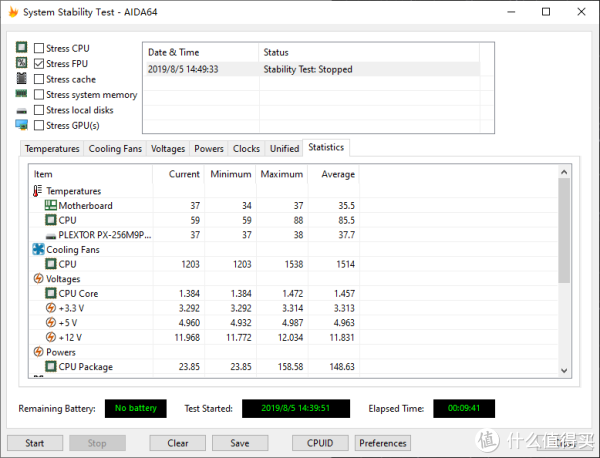Click the Save button
This screenshot has width=600, height=458.
[240, 443]
